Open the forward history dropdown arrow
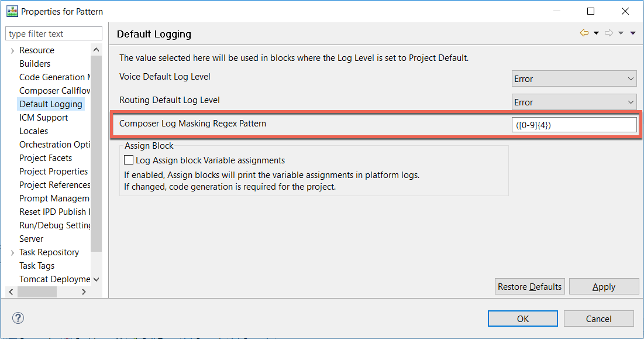The image size is (644, 339). 621,33
